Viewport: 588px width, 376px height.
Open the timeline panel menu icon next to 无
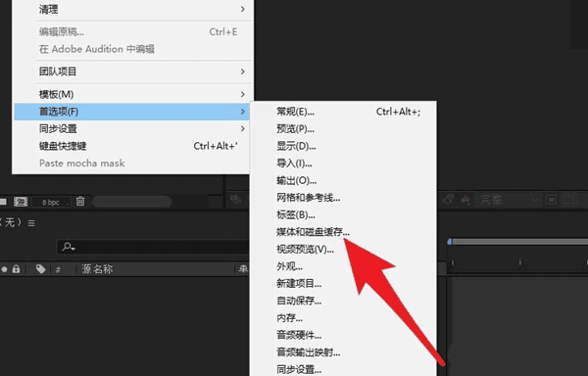click(31, 223)
